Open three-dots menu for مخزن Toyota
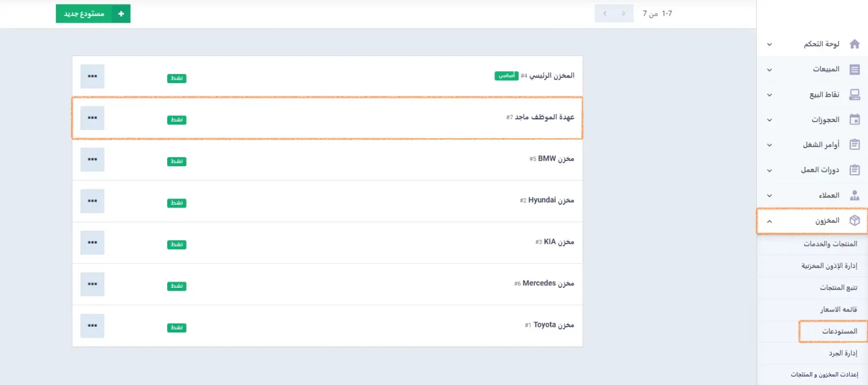Viewport: 868px width, 385px height. point(92,326)
